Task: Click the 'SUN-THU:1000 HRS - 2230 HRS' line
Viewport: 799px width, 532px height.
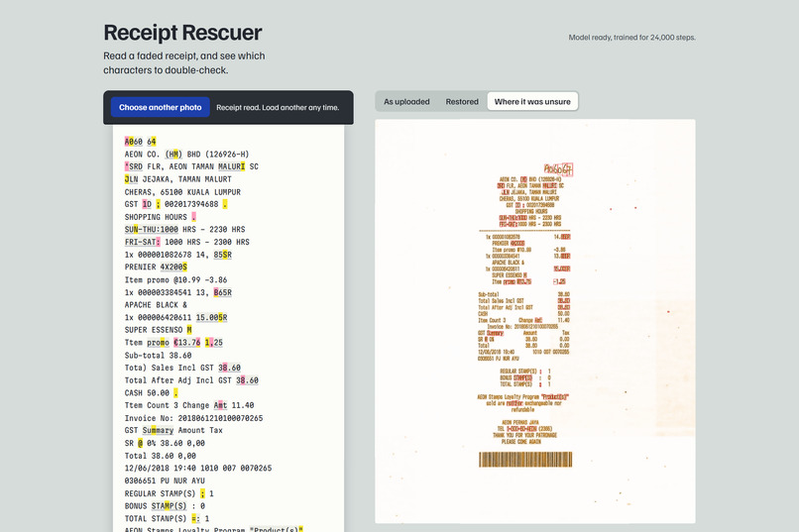Action: tap(184, 229)
